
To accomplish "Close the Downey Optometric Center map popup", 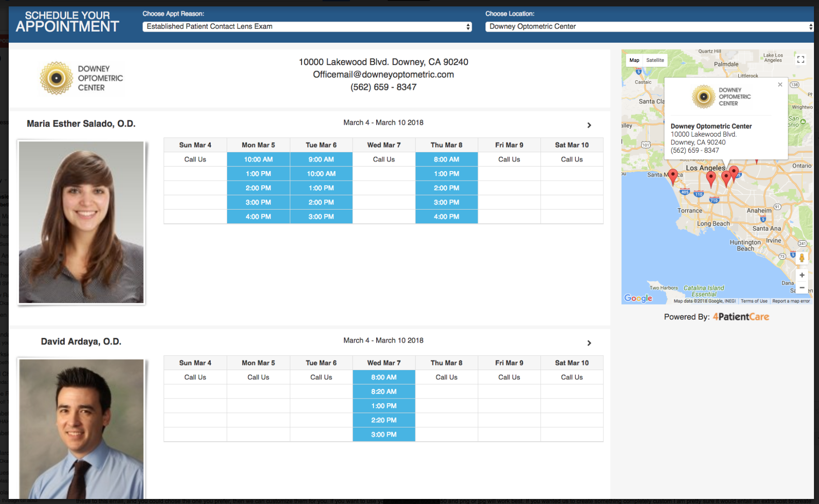I will pos(780,84).
